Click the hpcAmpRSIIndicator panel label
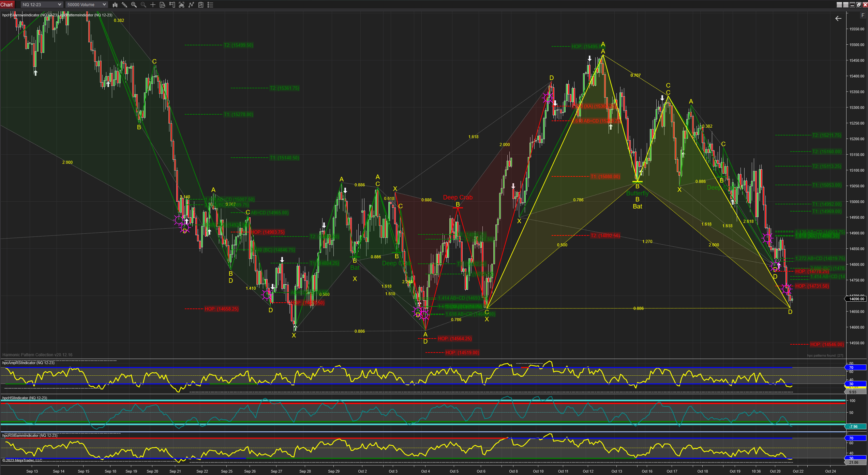The height and width of the screenshot is (475, 868). tap(28, 363)
